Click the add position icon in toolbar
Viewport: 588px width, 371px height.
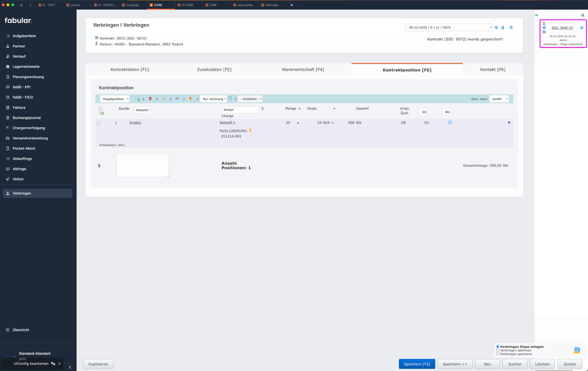[137, 99]
